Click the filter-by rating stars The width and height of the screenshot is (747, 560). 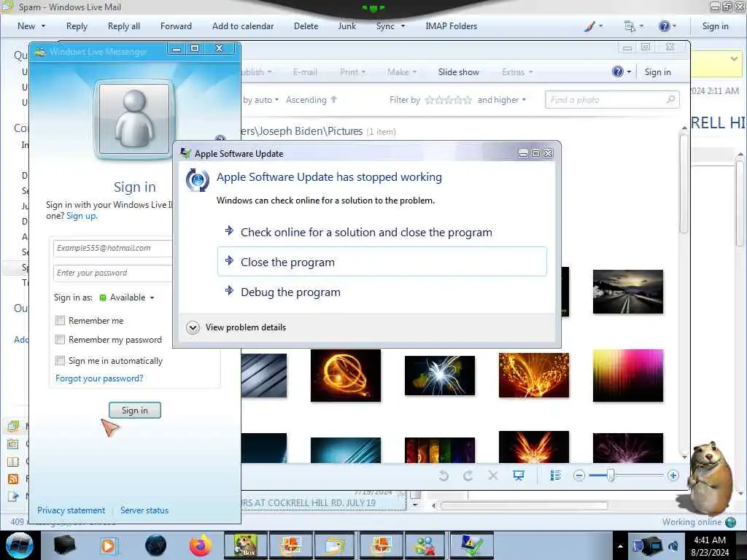(x=449, y=99)
